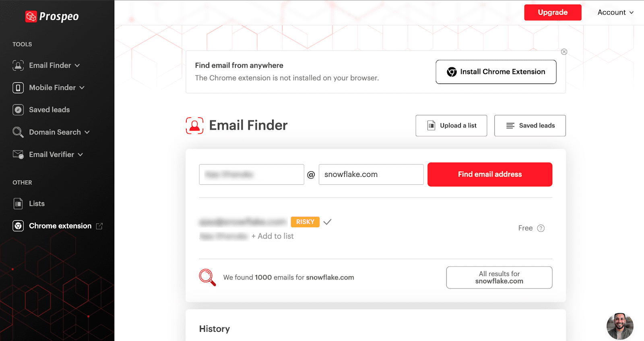Image resolution: width=644 pixels, height=341 pixels.
Task: Click the checkmark next to RISKY badge
Action: coord(327,222)
